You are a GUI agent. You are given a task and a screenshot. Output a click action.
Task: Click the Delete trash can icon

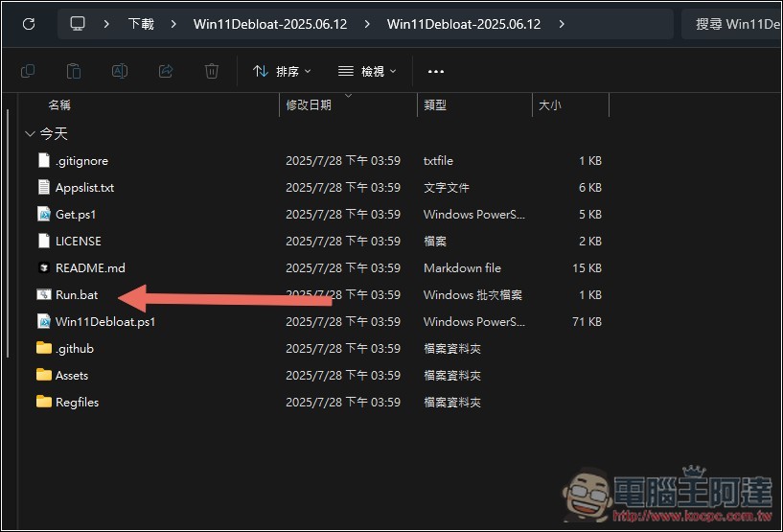pos(211,71)
